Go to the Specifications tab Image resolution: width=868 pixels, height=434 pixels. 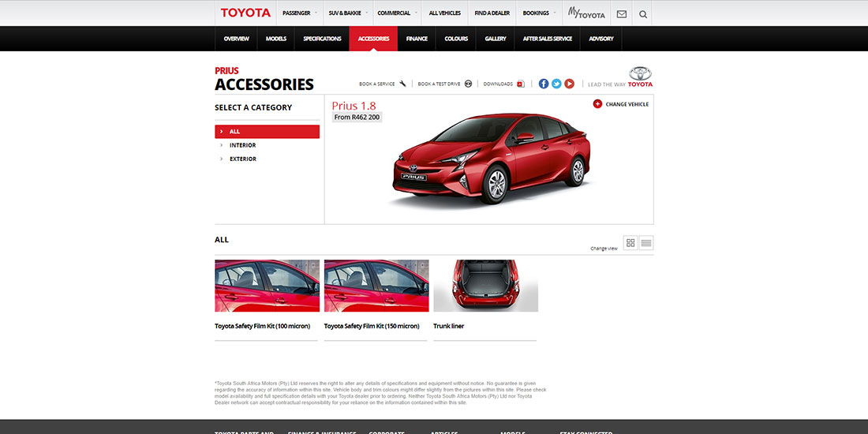[x=322, y=39]
